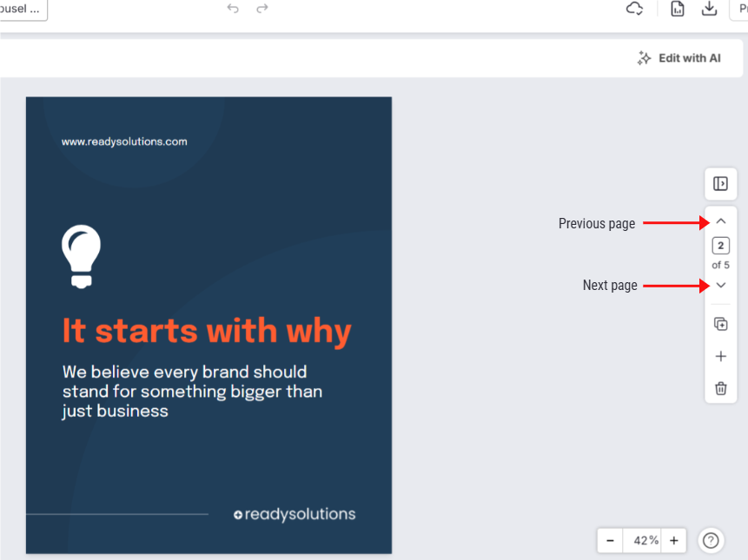Viewport: 748px width, 560px height.
Task: Open the 42% zoom level field
Action: pyautogui.click(x=643, y=540)
